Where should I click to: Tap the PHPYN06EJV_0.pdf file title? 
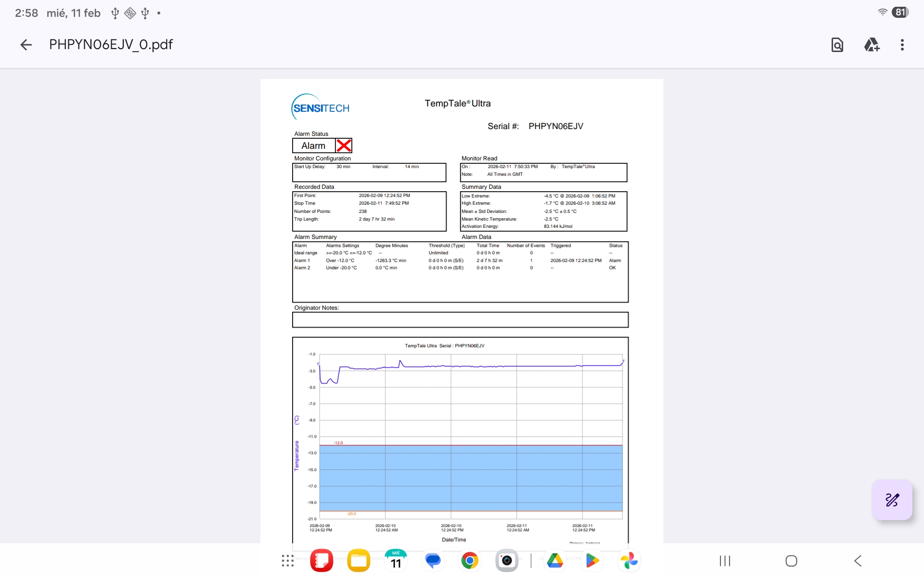(111, 45)
